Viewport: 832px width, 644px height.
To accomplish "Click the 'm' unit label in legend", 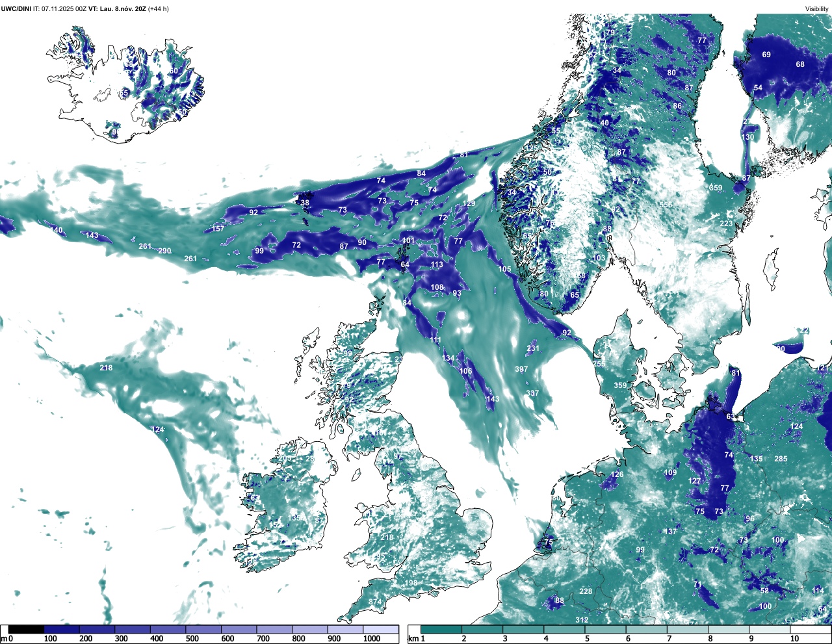I will (x=3, y=639).
